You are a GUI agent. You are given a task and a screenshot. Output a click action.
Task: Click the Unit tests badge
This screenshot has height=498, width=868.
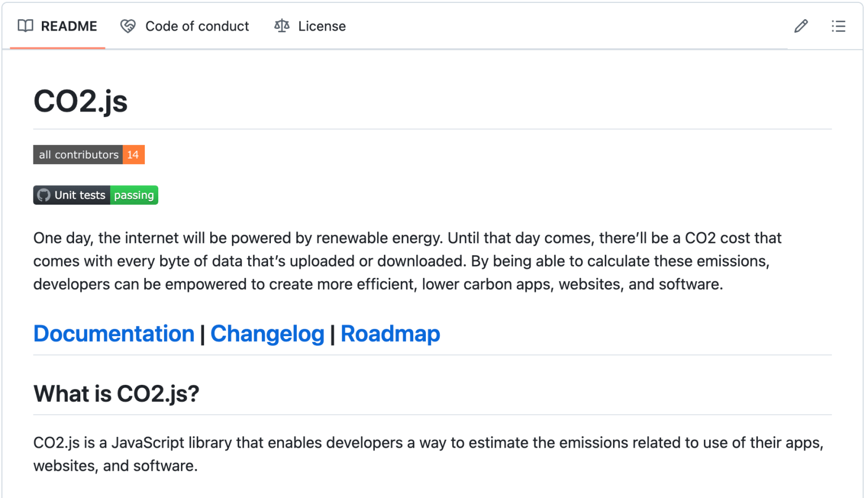pyautogui.click(x=79, y=195)
